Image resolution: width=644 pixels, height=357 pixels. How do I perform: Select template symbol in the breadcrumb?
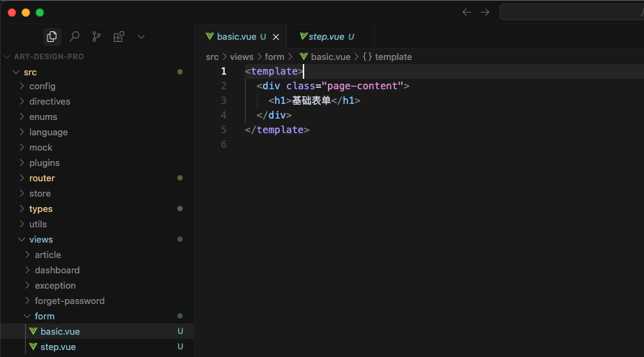coord(393,57)
